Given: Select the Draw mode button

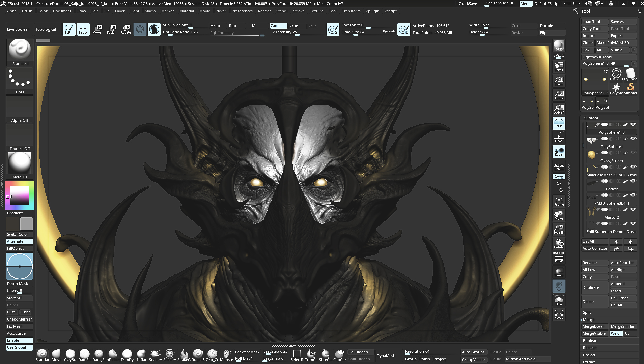Looking at the screenshot, I should point(83,29).
